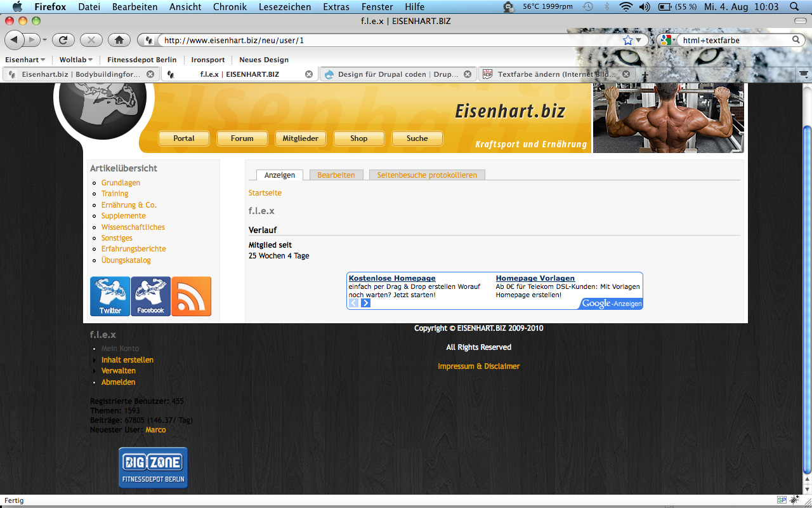Click the Big Zone Fitnessdepot Berlin logo
Image resolution: width=812 pixels, height=508 pixels.
pyautogui.click(x=153, y=467)
